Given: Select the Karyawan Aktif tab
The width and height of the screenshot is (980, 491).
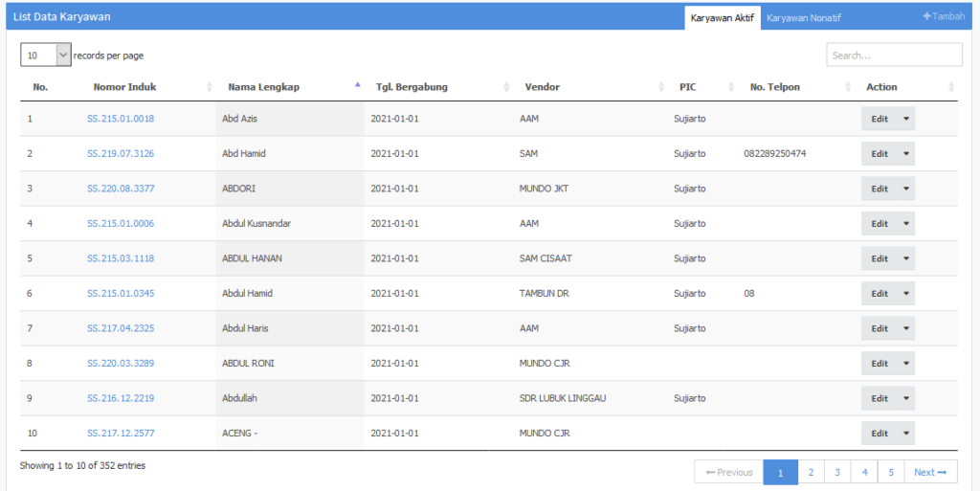Looking at the screenshot, I should point(722,18).
